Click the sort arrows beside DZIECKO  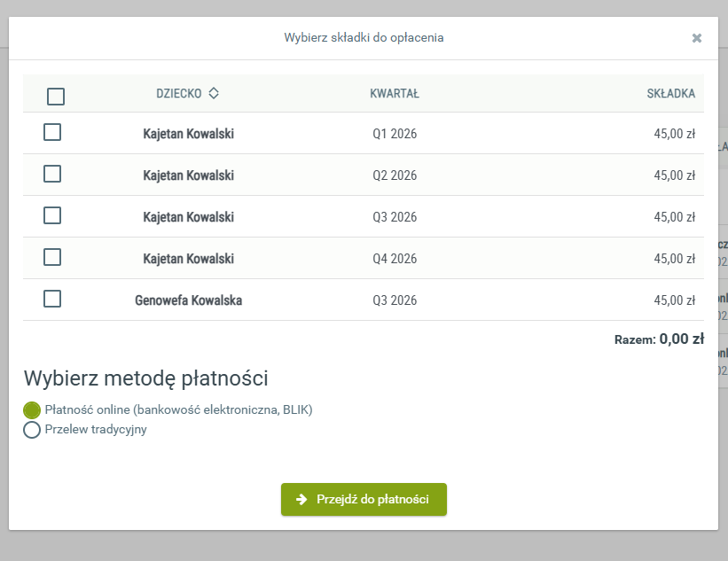point(214,93)
